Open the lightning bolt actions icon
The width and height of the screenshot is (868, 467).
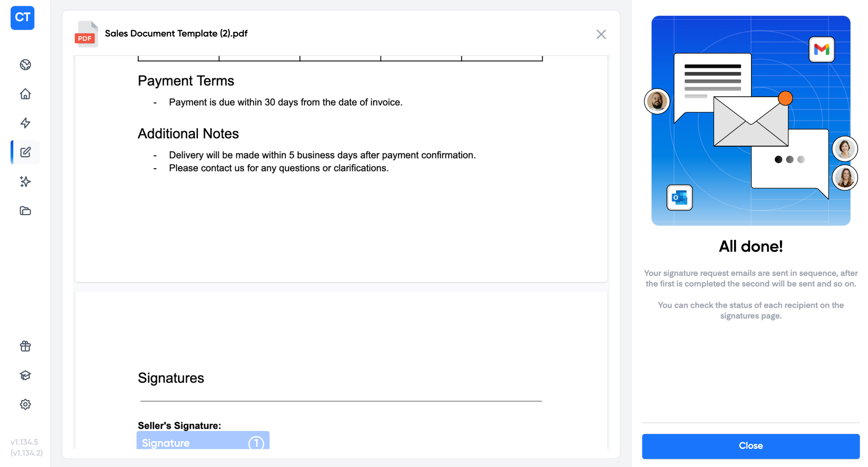[25, 123]
